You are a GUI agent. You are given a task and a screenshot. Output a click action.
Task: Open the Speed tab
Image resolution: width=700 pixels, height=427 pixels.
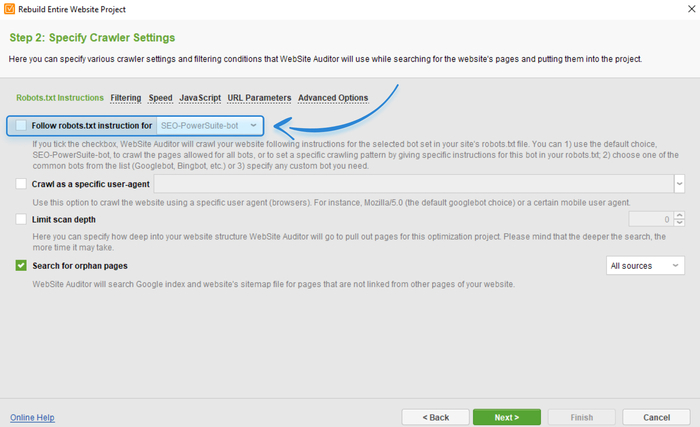pyautogui.click(x=160, y=98)
